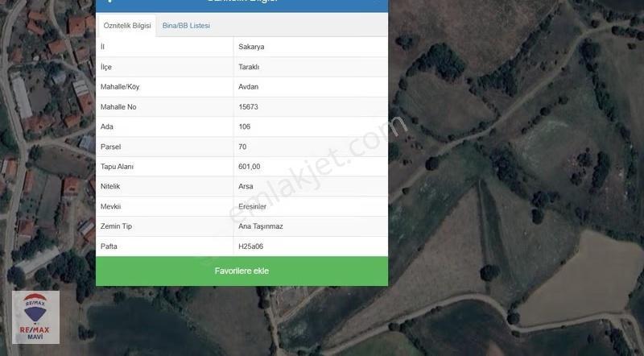The image size is (644, 356).
Task: Click the Zemin Tip field label
Action: pos(116,226)
